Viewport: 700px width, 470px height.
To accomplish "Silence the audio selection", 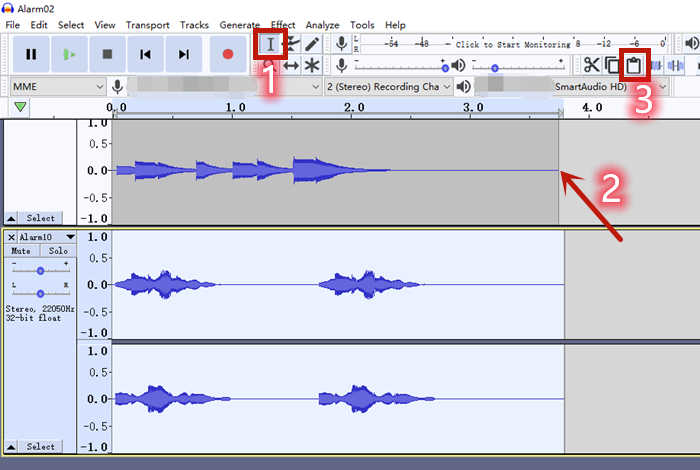I will click(675, 66).
